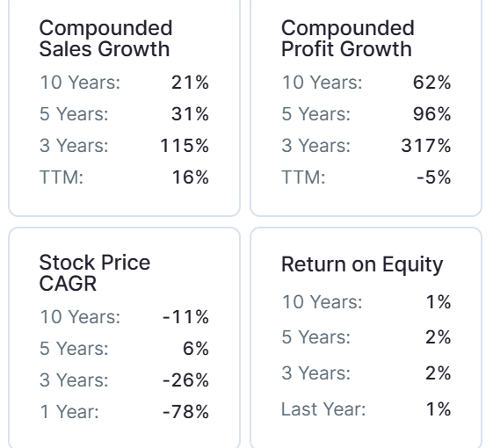Click the Stock Price CAGR heading

pyautogui.click(x=95, y=273)
